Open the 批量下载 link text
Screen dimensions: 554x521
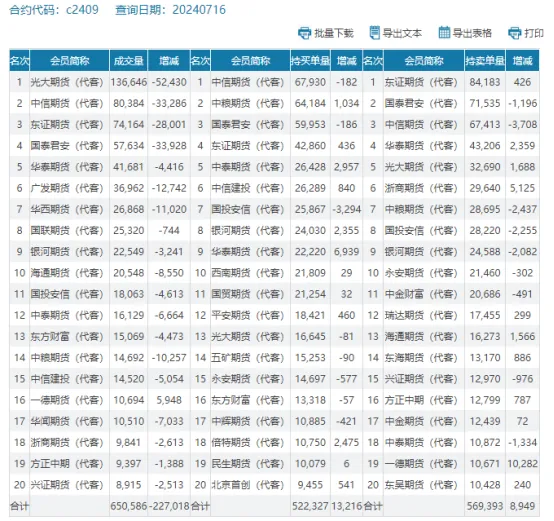pos(334,33)
